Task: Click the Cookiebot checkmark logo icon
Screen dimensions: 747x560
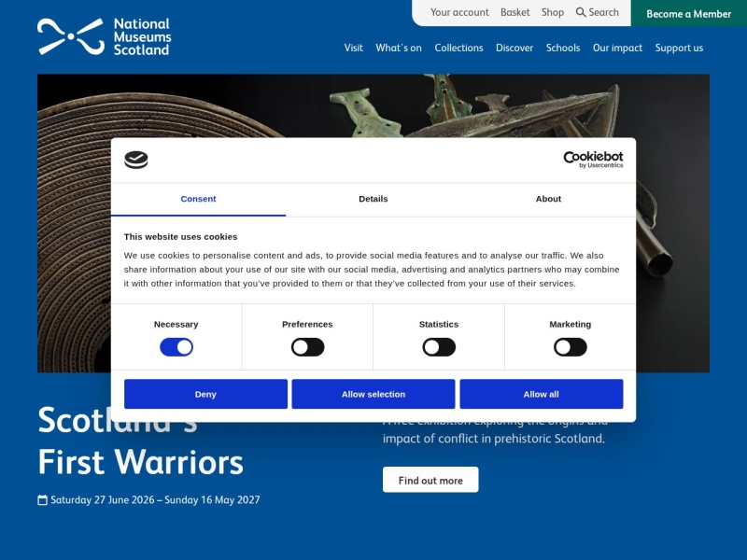Action: 136,160
